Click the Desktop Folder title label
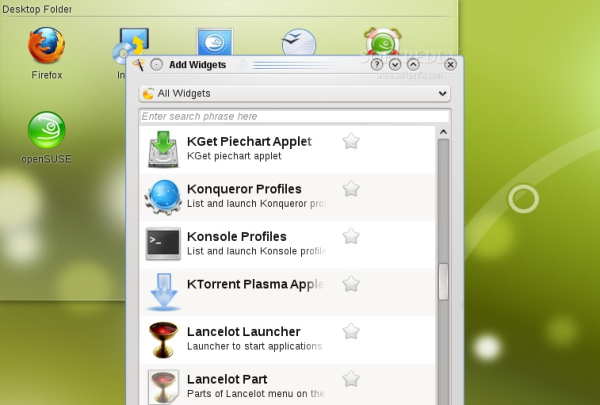 point(37,9)
